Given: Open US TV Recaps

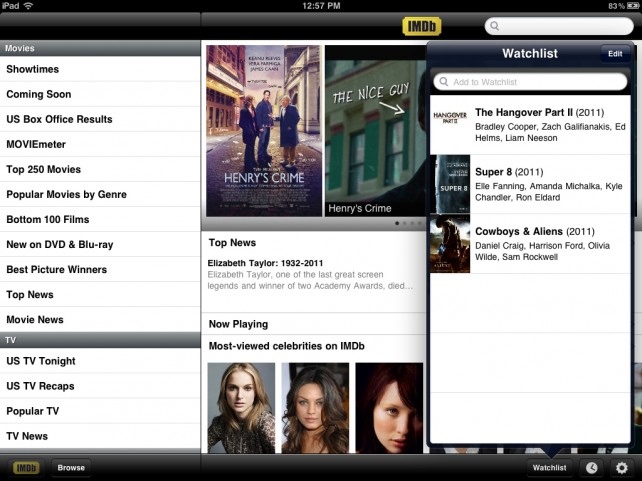Looking at the screenshot, I should 100,386.
